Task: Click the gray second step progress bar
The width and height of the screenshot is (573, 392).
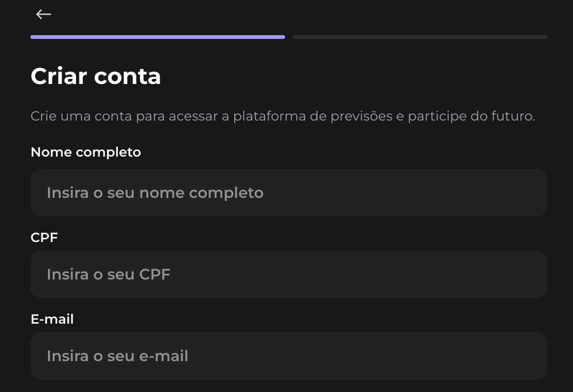Action: tap(420, 37)
